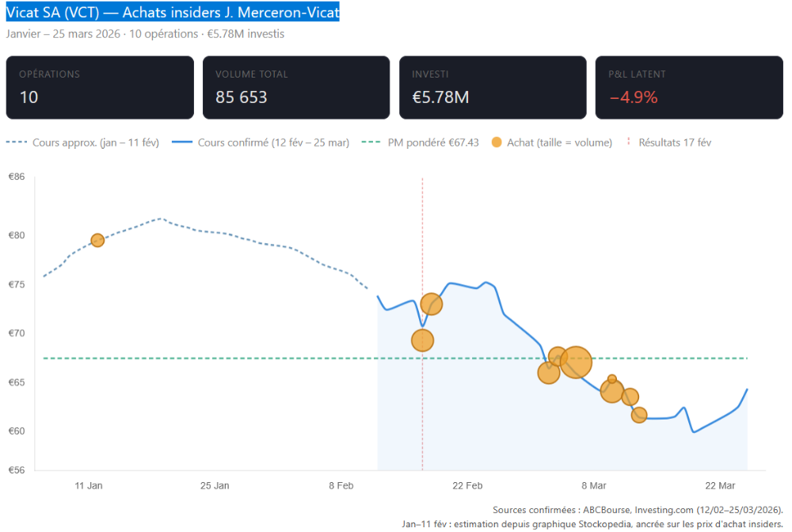Toggle the Résultats 17 fév legend entry
Viewport: 792px width, 532px height.
click(670, 142)
